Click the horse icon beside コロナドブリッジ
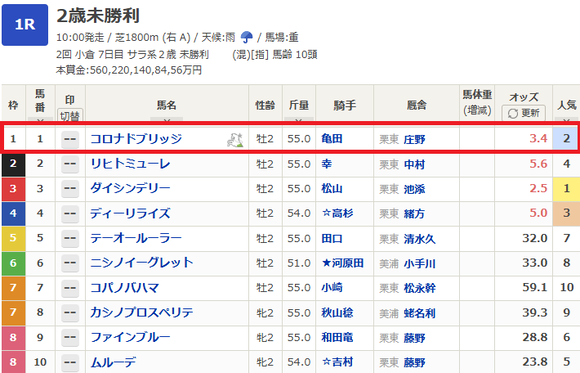 (235, 140)
